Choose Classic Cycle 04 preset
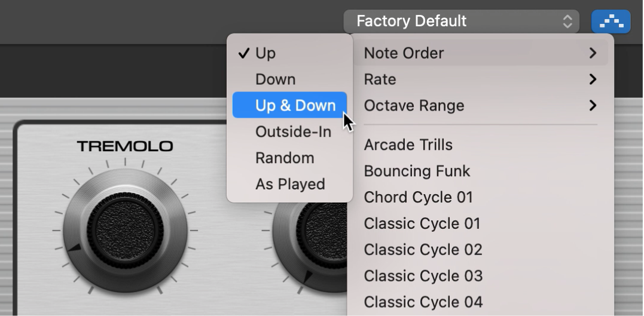This screenshot has width=644, height=316. pyautogui.click(x=423, y=303)
